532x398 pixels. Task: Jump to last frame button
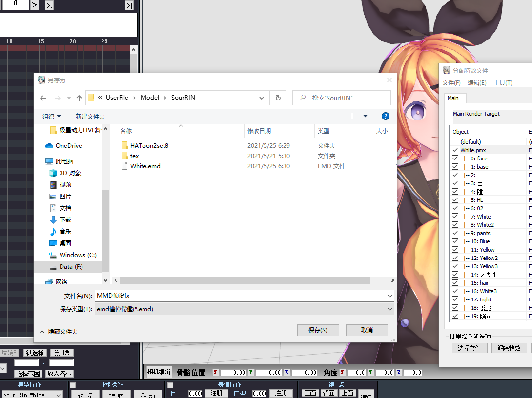129,5
